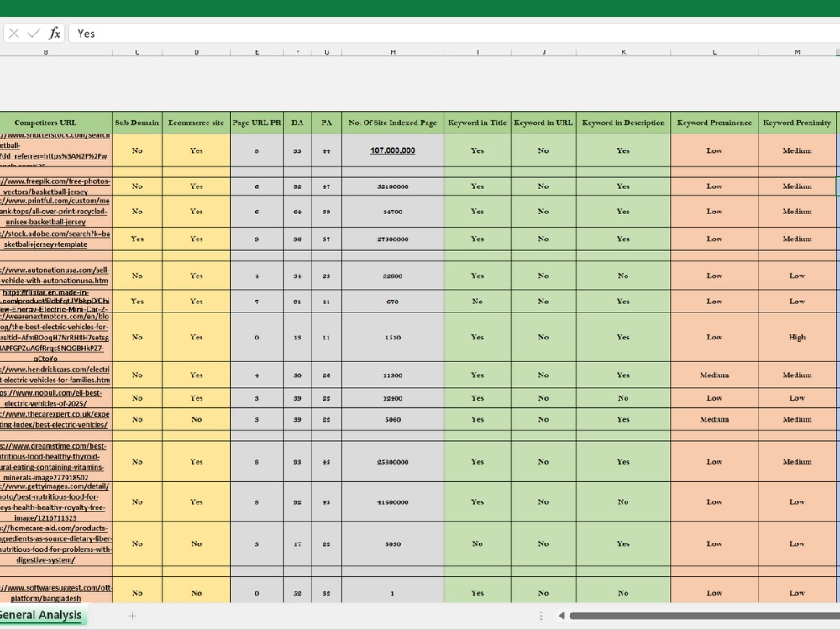Click the horizontal scrollbar left arrow
This screenshot has width=840, height=630.
coord(561,616)
